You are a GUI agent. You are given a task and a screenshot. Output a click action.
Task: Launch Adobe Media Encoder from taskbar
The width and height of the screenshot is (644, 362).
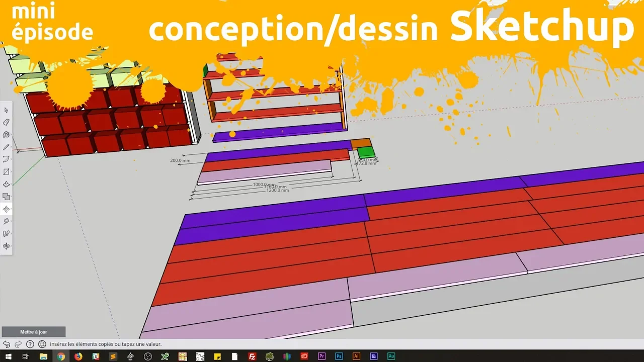coord(374,356)
